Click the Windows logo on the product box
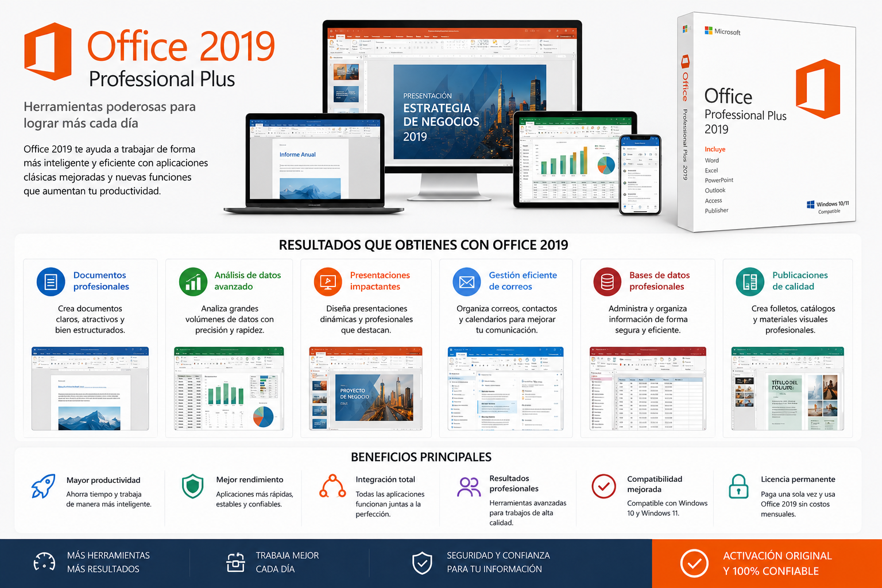 point(810,204)
